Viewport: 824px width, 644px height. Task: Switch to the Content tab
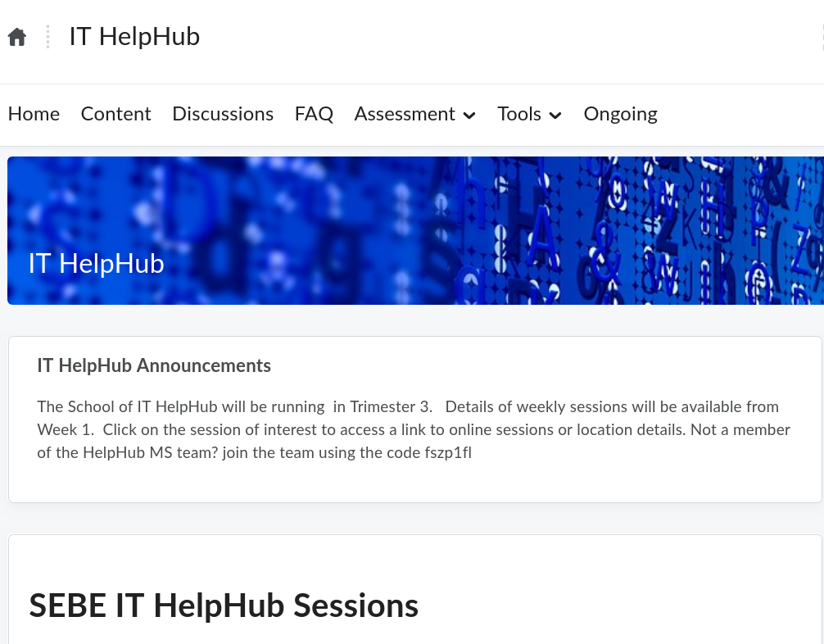(x=115, y=115)
